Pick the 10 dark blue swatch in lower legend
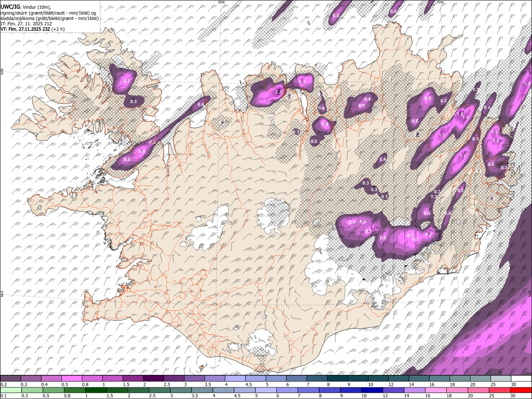 (372, 390)
